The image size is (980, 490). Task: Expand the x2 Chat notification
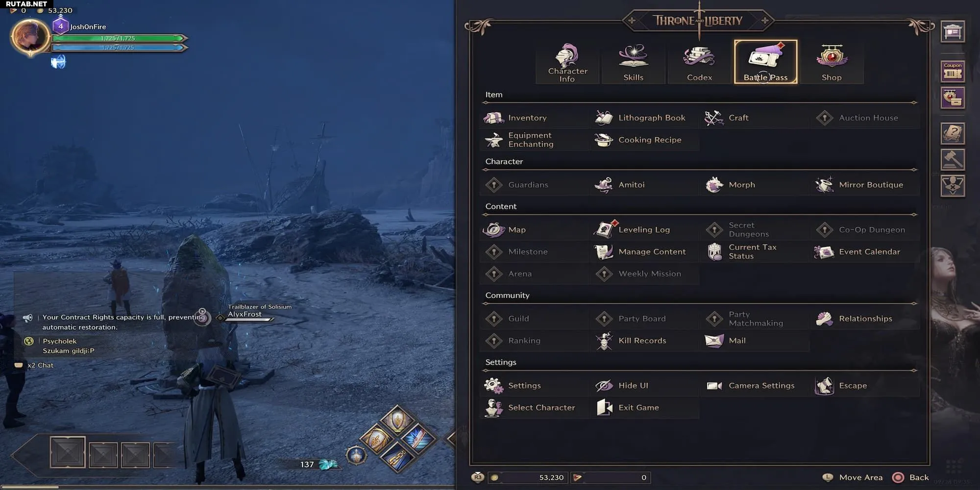tap(34, 365)
